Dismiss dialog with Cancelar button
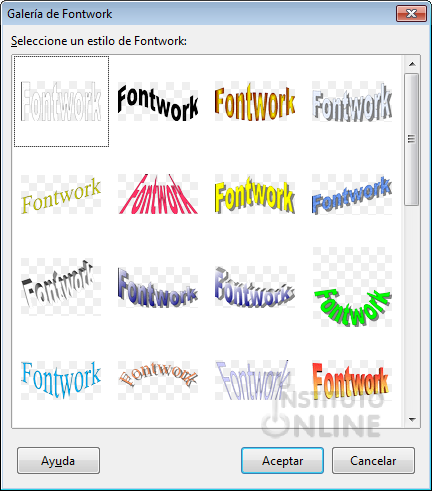 pyautogui.click(x=373, y=461)
